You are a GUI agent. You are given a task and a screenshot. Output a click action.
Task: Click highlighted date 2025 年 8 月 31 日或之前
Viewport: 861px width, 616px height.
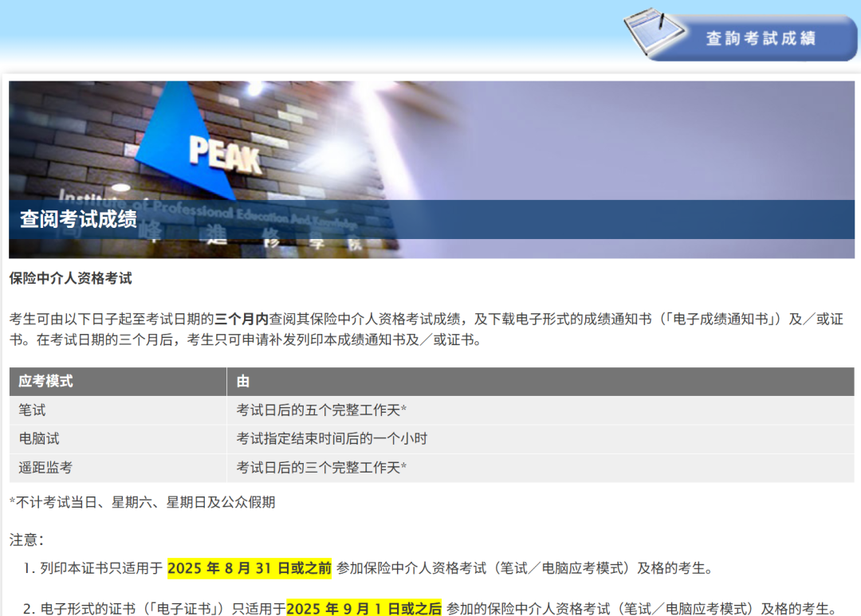click(x=249, y=569)
